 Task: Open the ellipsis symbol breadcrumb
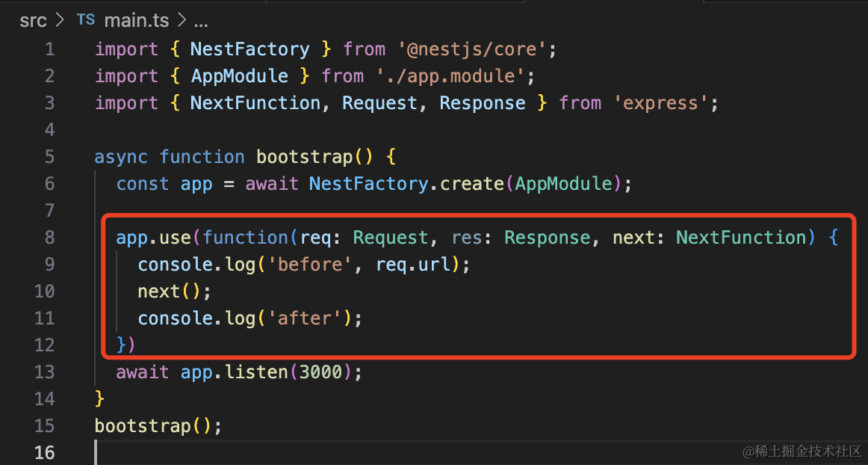click(200, 20)
